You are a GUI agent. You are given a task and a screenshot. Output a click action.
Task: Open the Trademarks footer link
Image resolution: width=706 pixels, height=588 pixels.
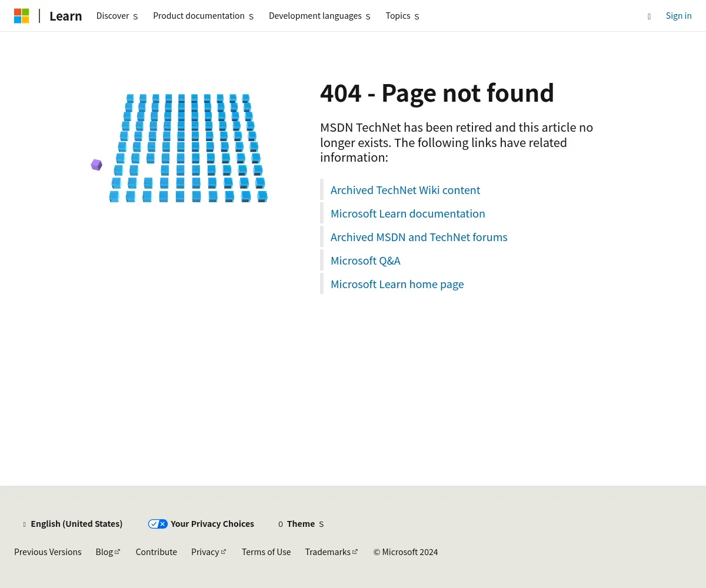(332, 552)
